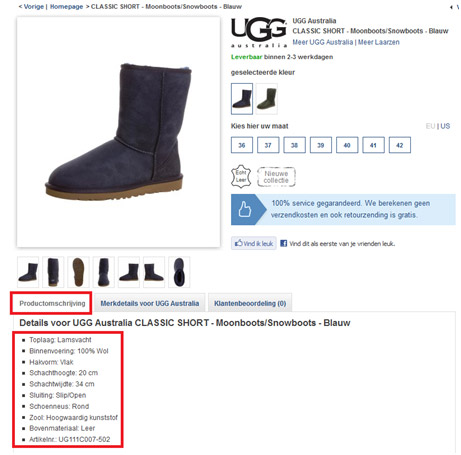Select the green boot color option

coord(267,99)
